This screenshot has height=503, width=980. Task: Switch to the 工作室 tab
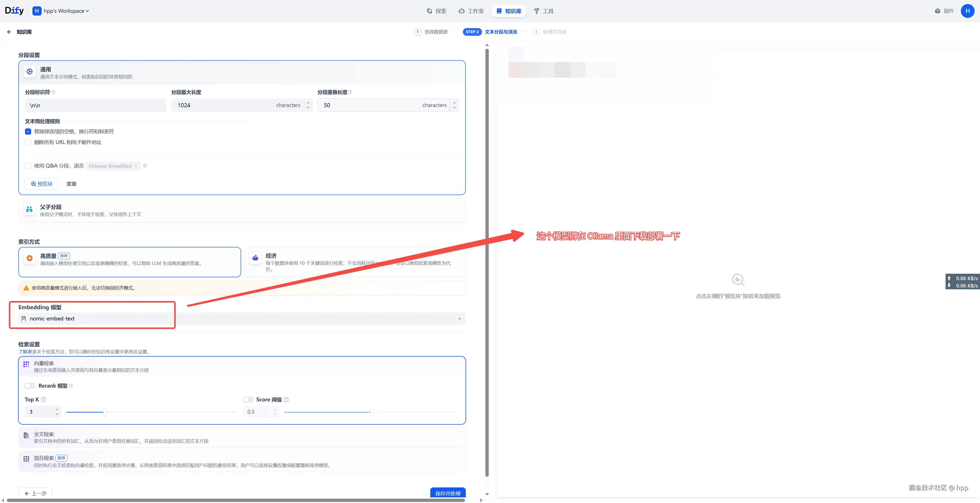[x=471, y=11]
